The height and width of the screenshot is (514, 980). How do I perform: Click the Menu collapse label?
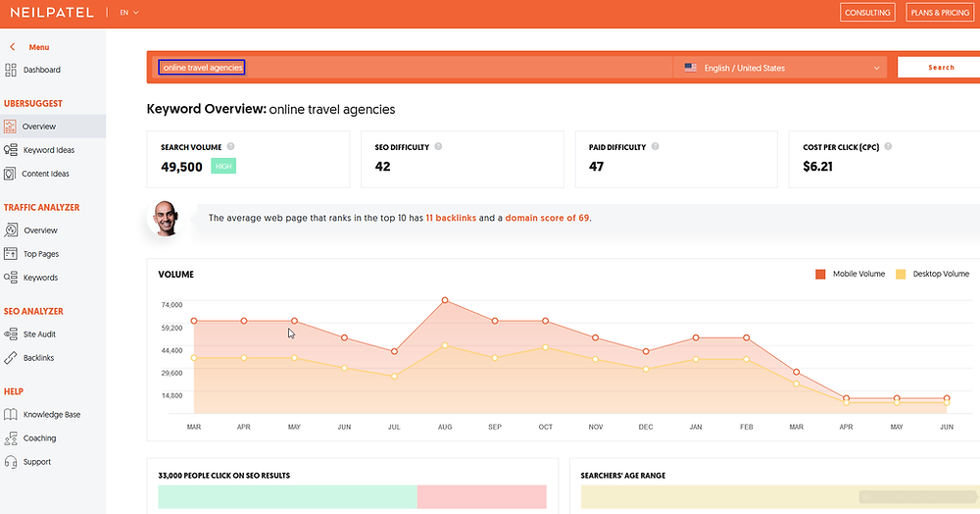coord(39,47)
